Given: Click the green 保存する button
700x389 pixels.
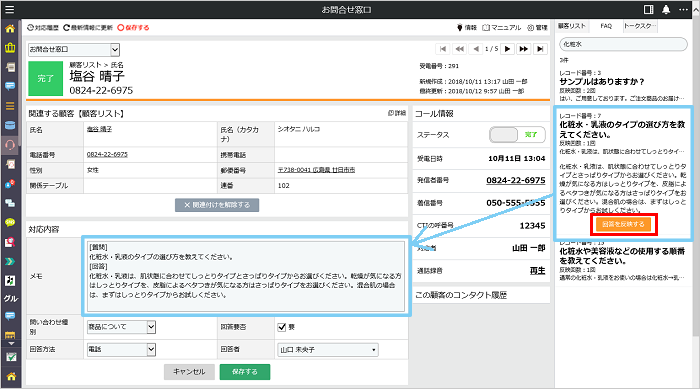Looking at the screenshot, I should 245,372.
